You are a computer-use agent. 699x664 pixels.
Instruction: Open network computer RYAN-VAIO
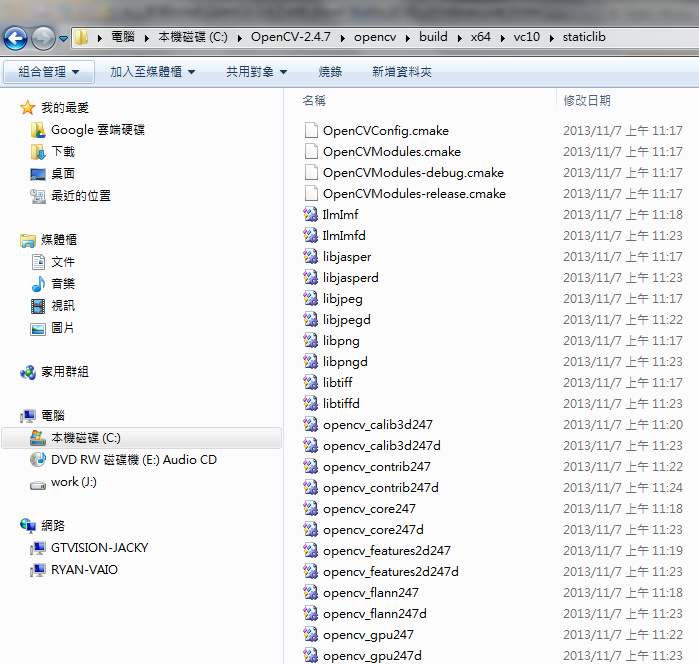pyautogui.click(x=84, y=570)
